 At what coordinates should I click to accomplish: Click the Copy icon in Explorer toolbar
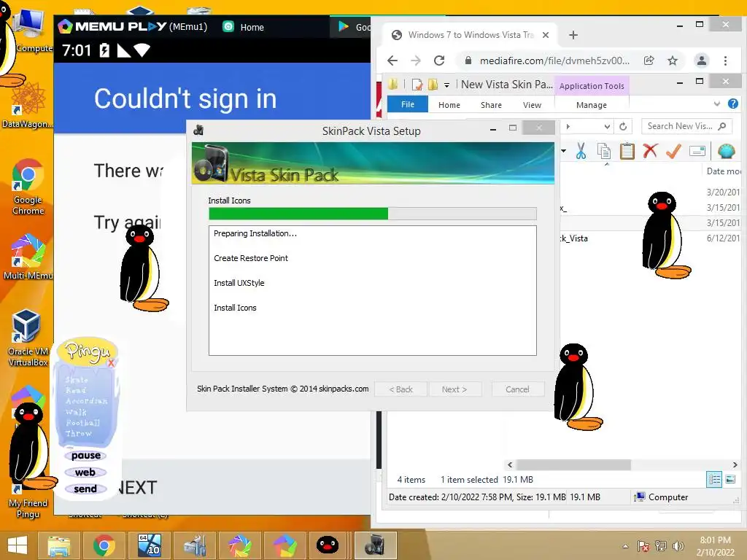pos(604,152)
